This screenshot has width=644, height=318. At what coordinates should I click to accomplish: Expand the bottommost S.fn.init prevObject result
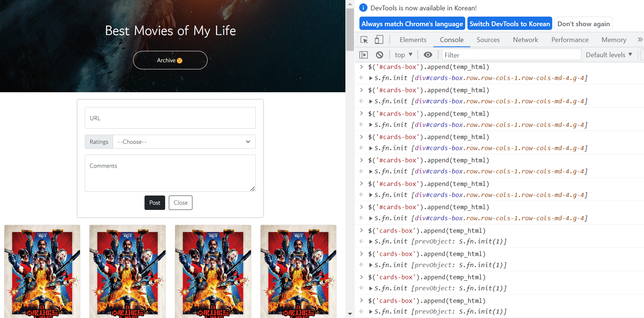click(x=371, y=312)
